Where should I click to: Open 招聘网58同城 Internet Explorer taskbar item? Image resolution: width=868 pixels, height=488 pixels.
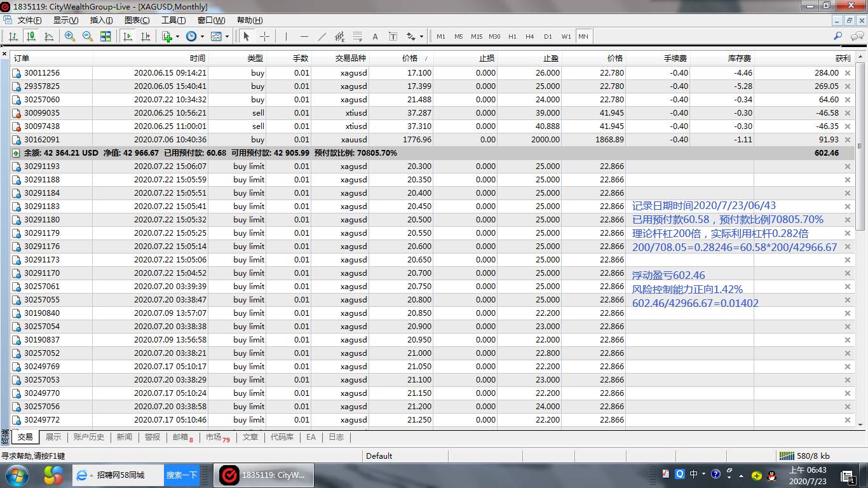[118, 475]
